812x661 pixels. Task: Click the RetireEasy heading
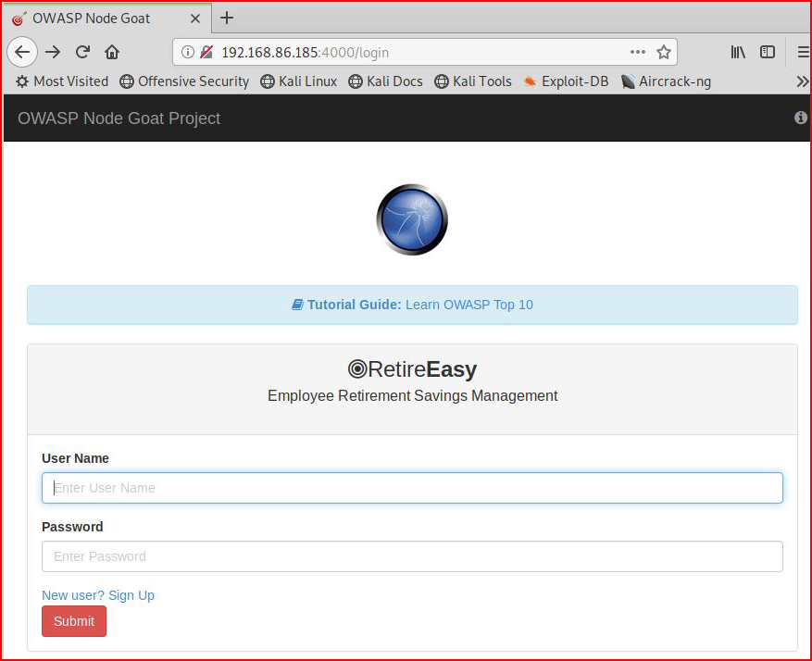tap(412, 369)
